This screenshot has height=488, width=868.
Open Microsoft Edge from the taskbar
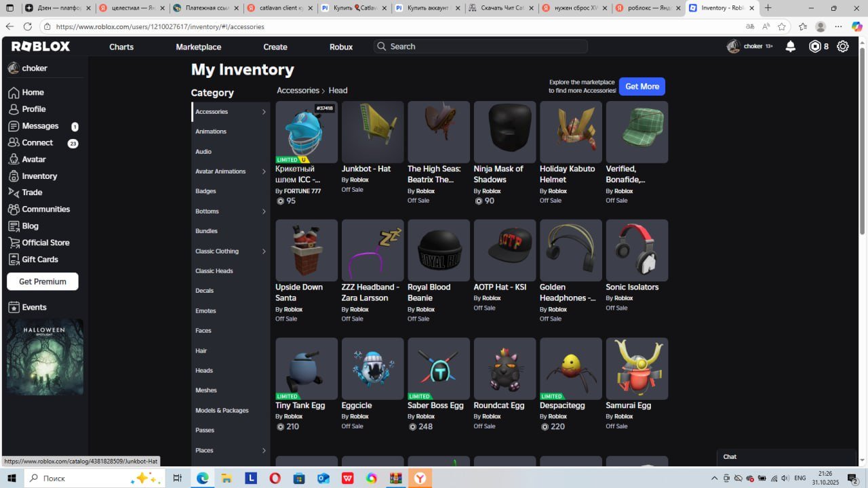click(x=202, y=478)
